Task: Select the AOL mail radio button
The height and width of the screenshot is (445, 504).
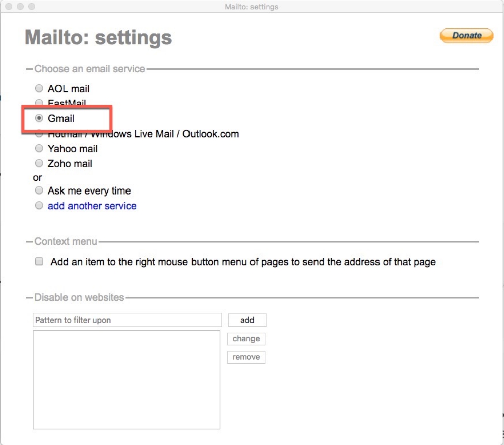Action: pyautogui.click(x=39, y=89)
